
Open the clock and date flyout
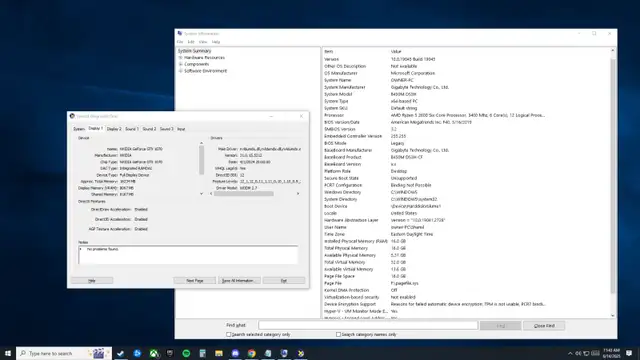(x=611, y=353)
